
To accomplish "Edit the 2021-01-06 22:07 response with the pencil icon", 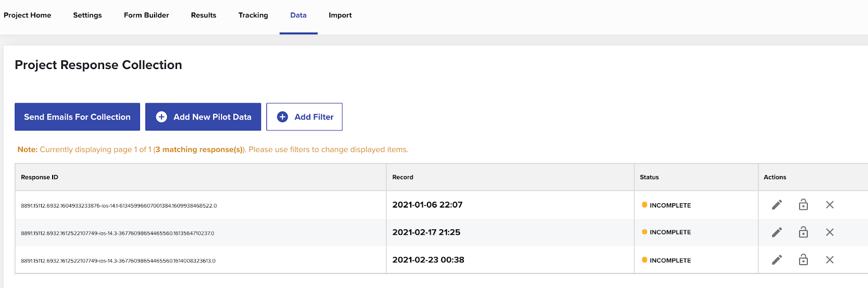I will click(x=777, y=205).
